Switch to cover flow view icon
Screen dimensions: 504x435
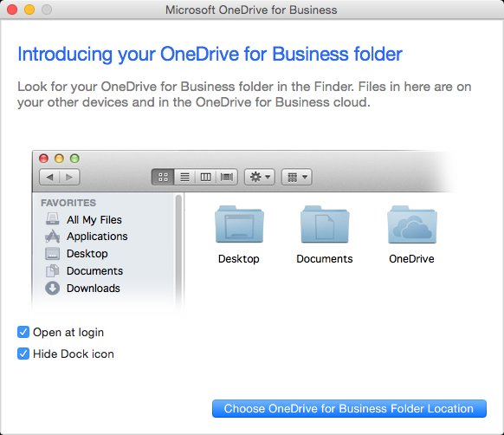click(x=227, y=177)
